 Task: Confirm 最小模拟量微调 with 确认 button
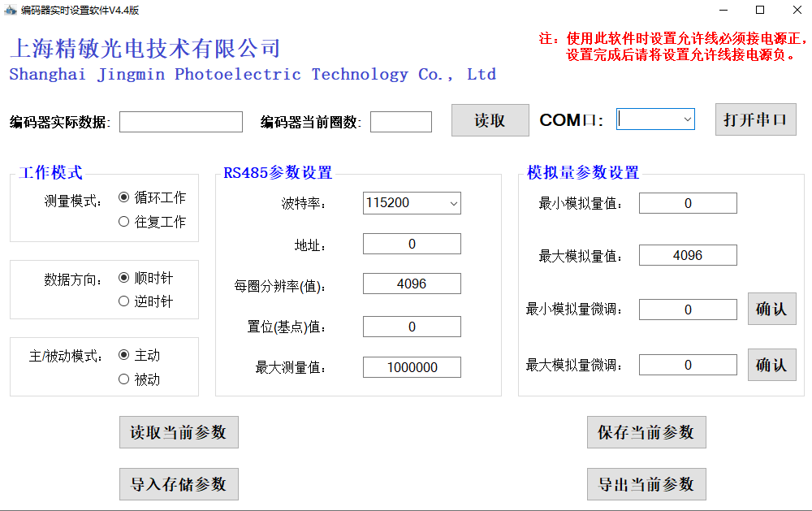coord(771,310)
